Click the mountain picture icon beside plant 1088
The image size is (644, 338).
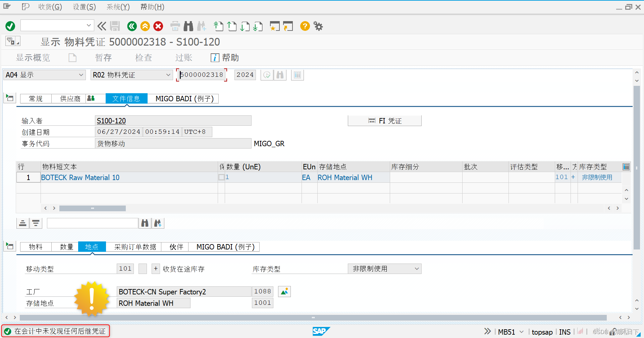(x=284, y=291)
